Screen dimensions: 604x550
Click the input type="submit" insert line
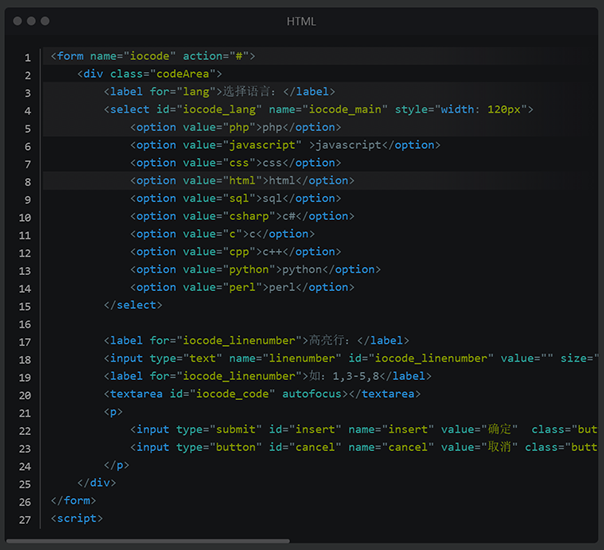point(364,429)
